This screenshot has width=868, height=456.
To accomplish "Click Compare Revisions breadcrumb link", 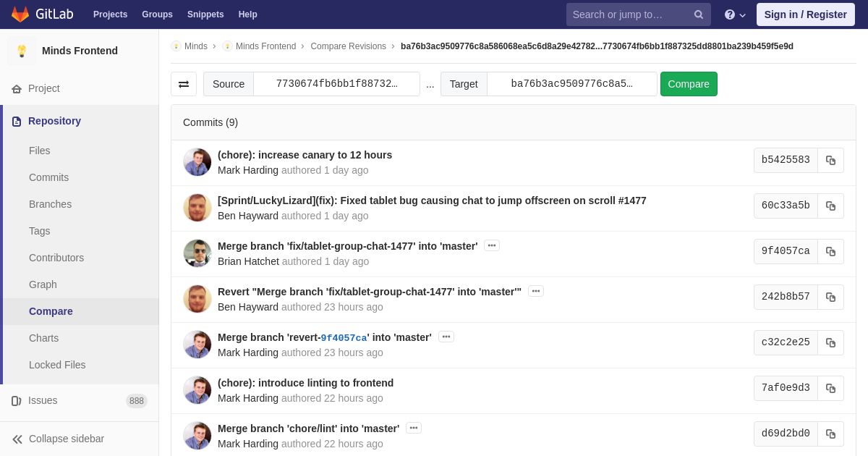I will [348, 46].
